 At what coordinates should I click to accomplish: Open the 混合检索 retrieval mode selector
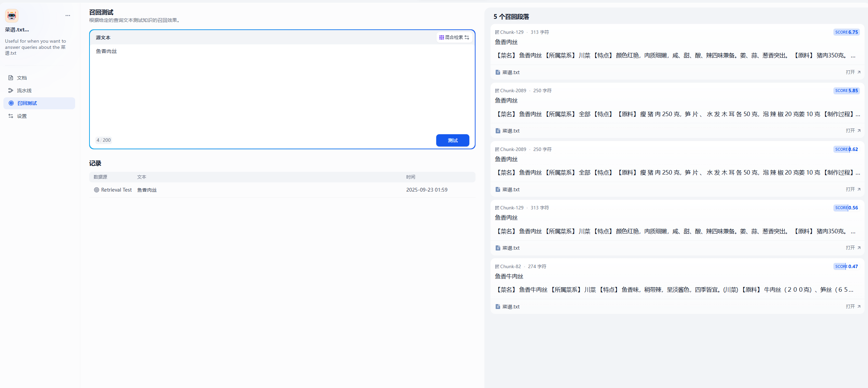[454, 37]
